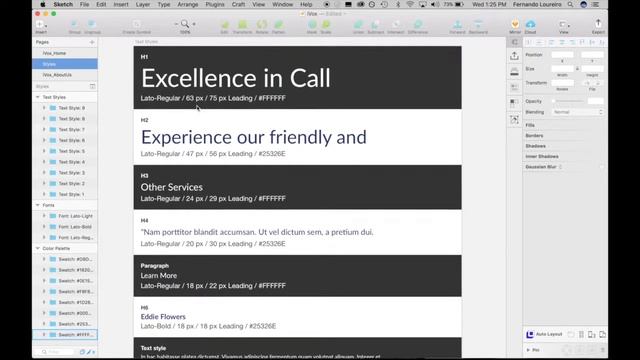Open the Mirror toolbar icon
The width and height of the screenshot is (640, 360).
click(x=515, y=24)
